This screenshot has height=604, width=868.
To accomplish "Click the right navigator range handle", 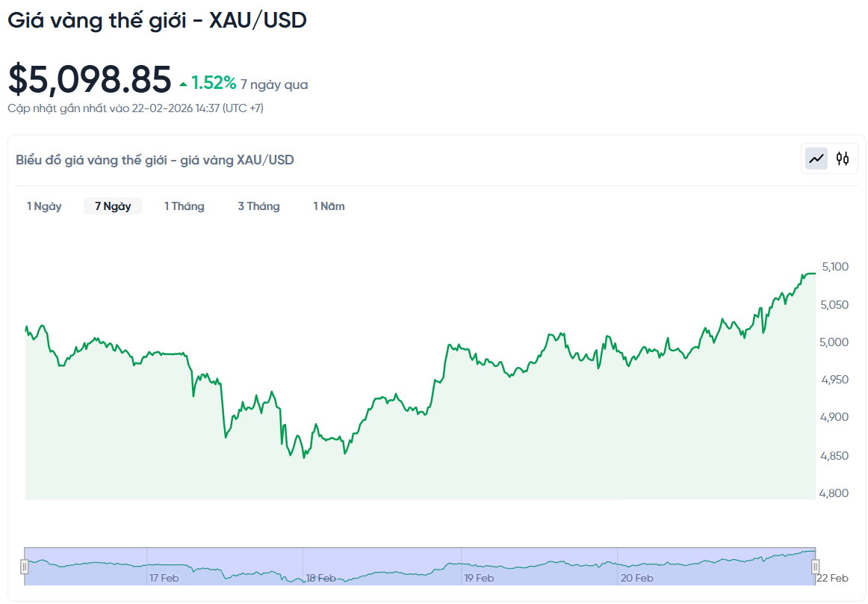I will point(816,567).
